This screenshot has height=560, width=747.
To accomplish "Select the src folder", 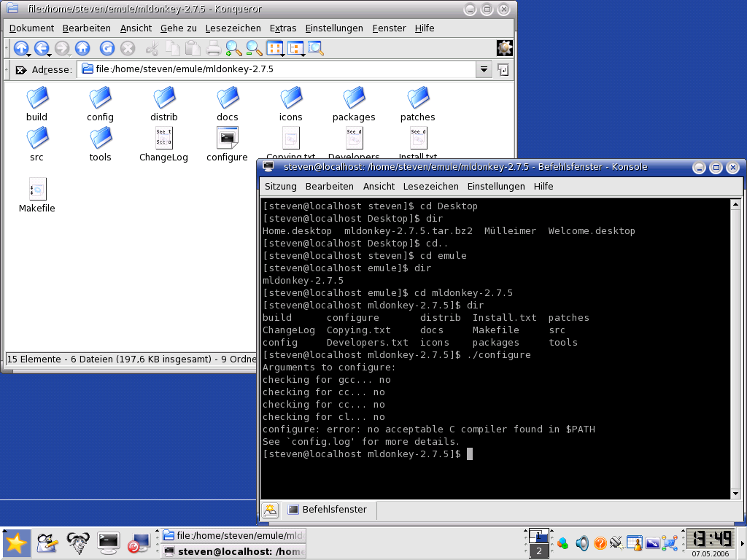I will coord(36,144).
